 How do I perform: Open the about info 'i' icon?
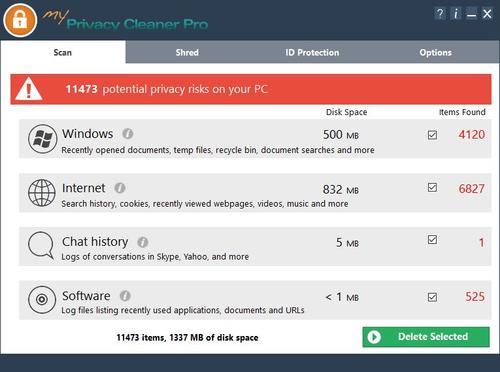point(456,14)
